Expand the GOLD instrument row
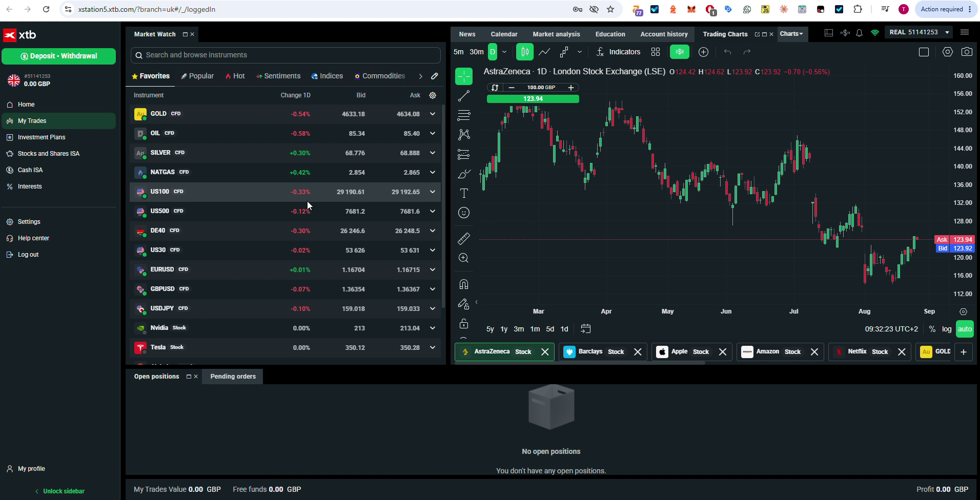980x500 pixels. [433, 114]
